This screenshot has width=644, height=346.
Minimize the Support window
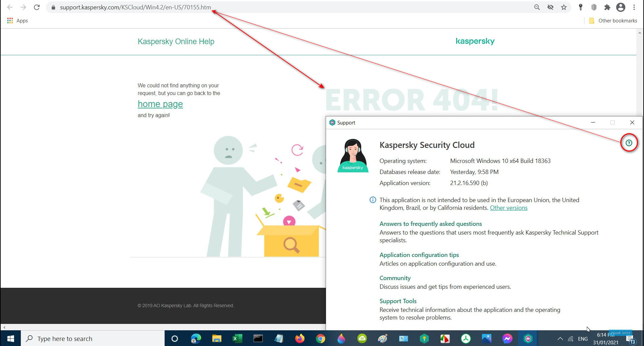pos(593,122)
